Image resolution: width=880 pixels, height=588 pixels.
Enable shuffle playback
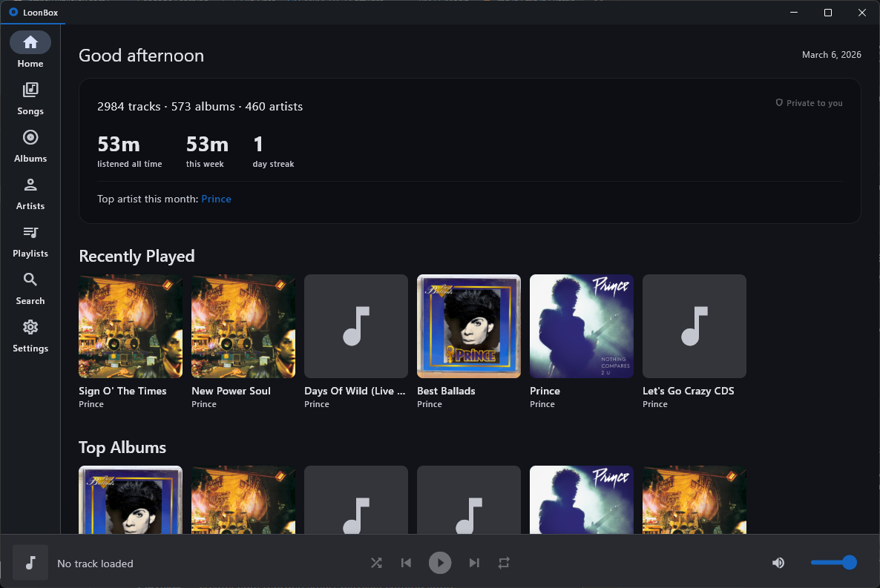coord(376,563)
